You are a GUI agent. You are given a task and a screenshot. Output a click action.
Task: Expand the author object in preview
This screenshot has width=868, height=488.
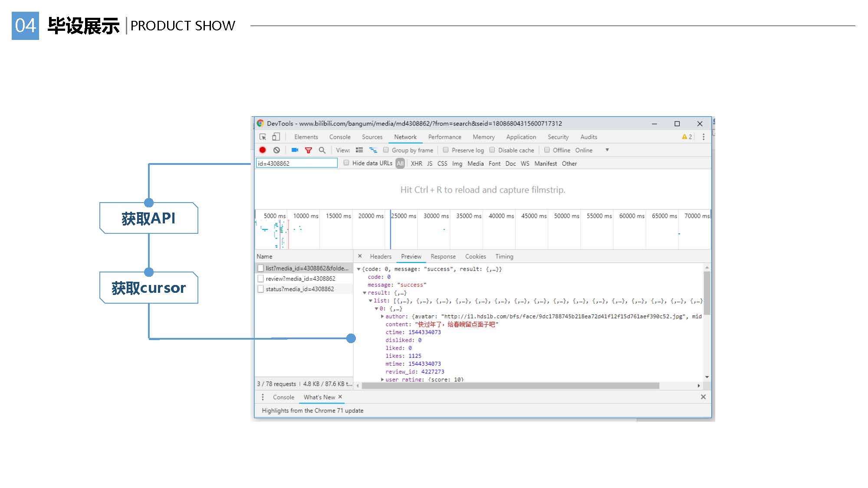click(x=382, y=317)
